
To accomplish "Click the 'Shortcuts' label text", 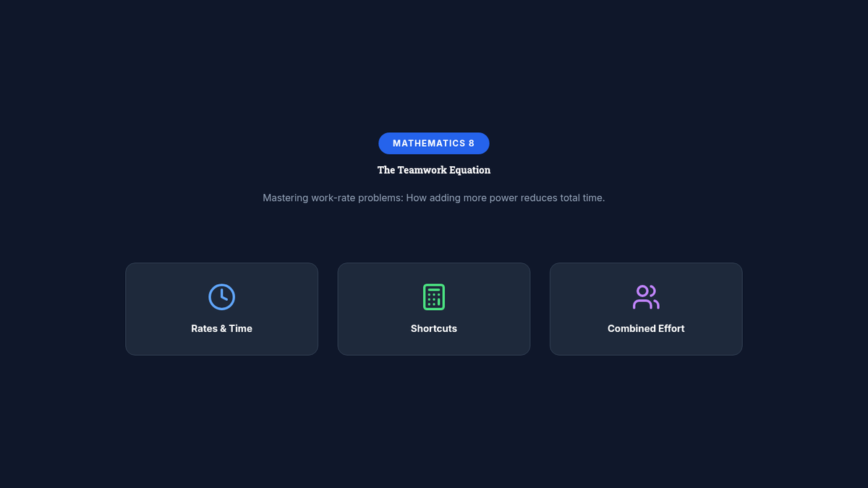I will pyautogui.click(x=434, y=328).
